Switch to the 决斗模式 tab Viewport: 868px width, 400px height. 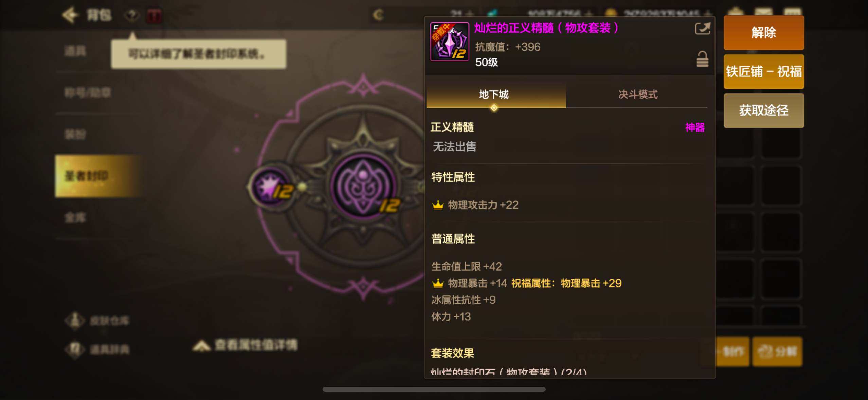pyautogui.click(x=637, y=95)
